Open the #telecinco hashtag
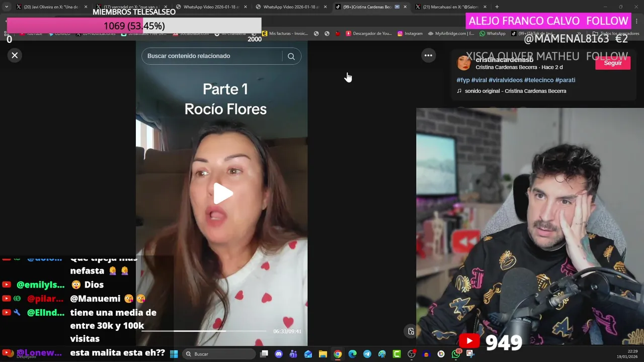644x362 pixels. (539, 80)
